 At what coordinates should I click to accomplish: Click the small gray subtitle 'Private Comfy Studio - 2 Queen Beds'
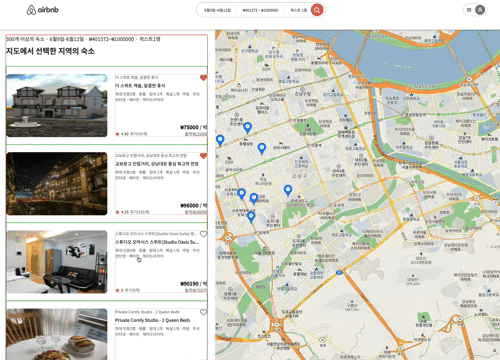pyautogui.click(x=147, y=312)
